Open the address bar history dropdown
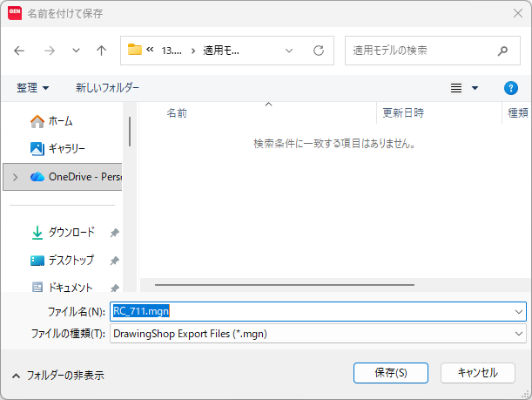This screenshot has height=400, width=532. coord(289,51)
